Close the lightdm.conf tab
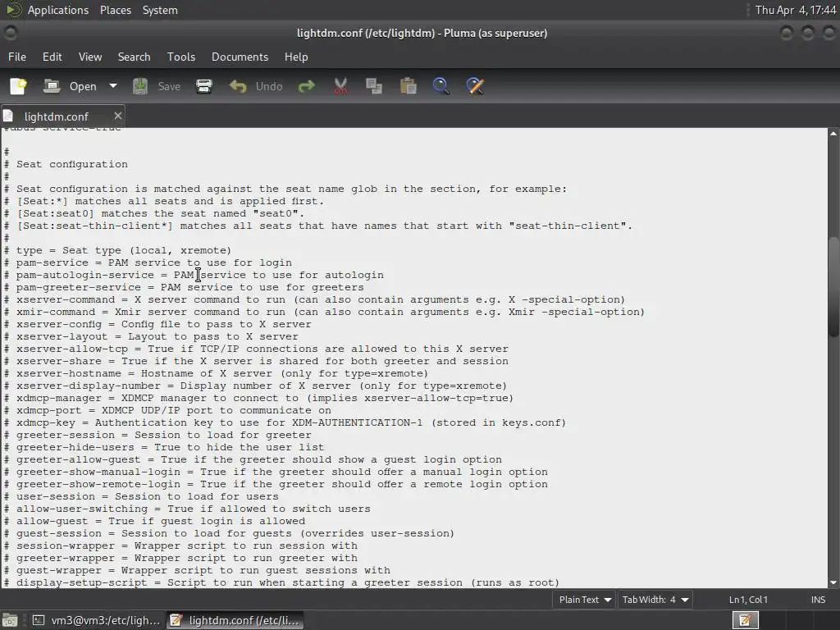This screenshot has width=840, height=630. 118,116
